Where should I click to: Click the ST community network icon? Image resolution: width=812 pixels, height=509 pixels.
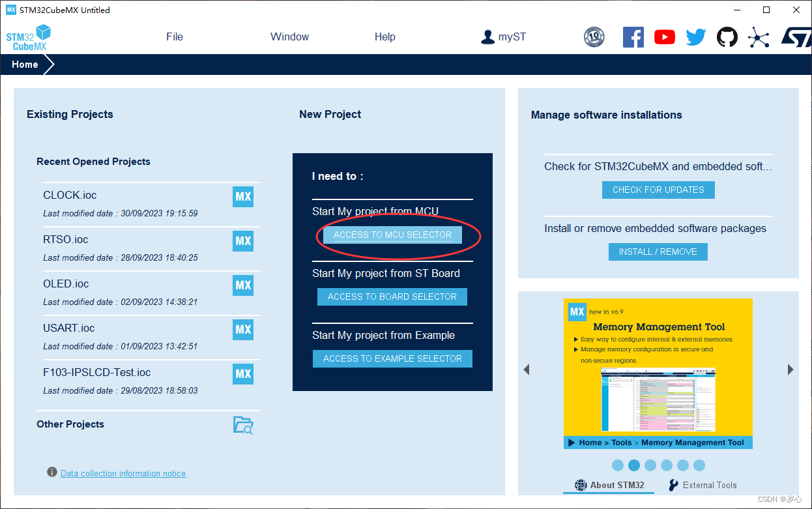(x=759, y=37)
